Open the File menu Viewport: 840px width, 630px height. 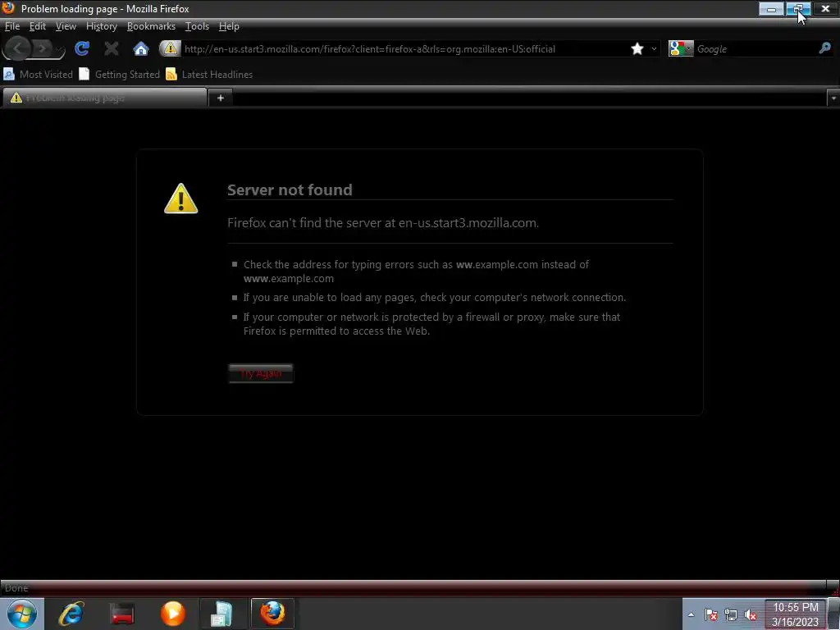[11, 26]
